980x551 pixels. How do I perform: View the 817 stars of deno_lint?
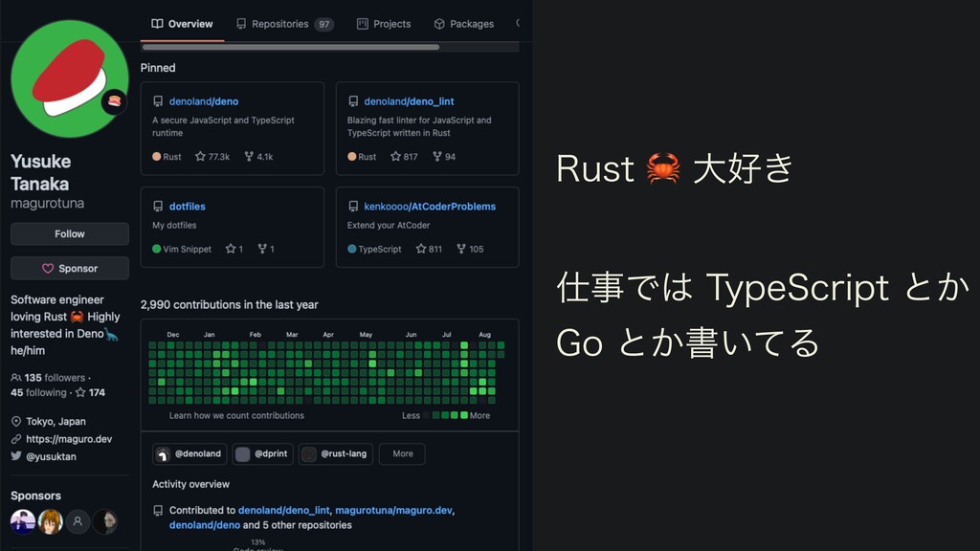click(404, 157)
